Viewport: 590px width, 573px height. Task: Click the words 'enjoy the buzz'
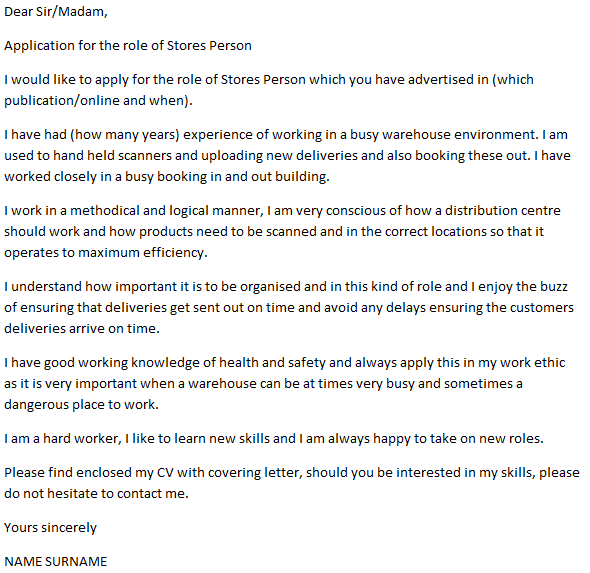(523, 287)
